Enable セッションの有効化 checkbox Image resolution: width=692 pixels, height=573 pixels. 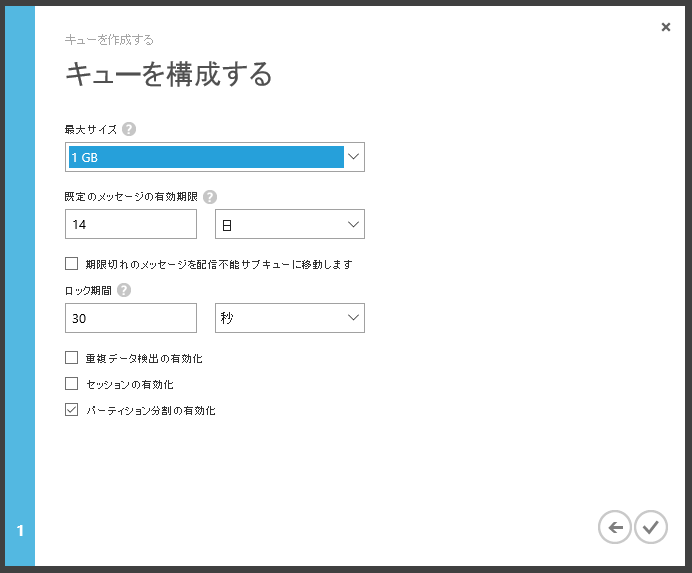point(71,384)
